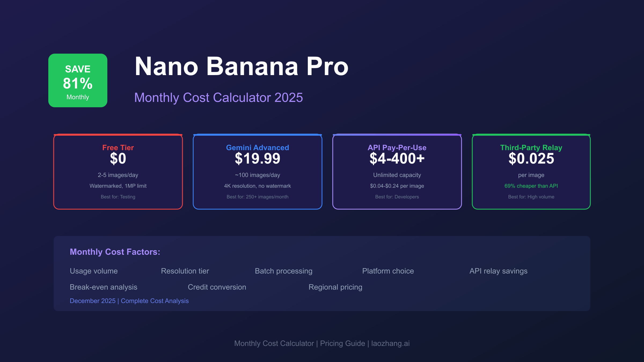Click the $0.025 per image price
Screen dimensions: 644x362
click(531, 158)
